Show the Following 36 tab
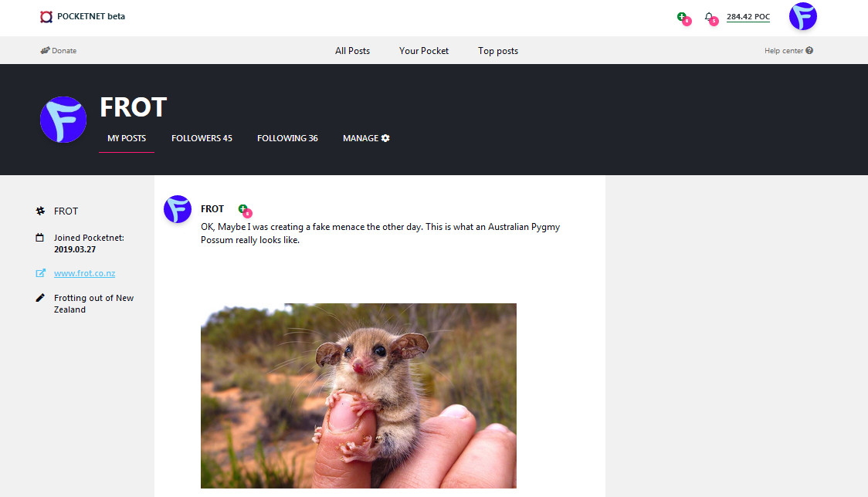The image size is (868, 497). pyautogui.click(x=287, y=138)
